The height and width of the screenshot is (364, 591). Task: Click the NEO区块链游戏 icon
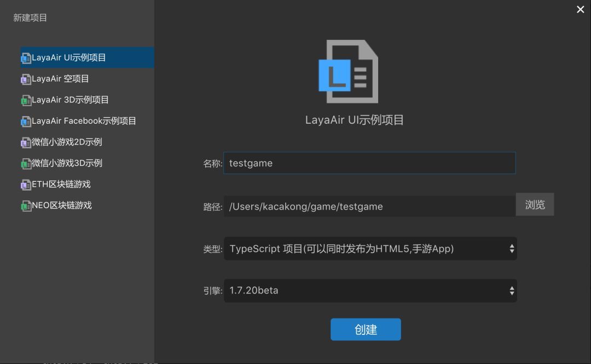pos(26,205)
